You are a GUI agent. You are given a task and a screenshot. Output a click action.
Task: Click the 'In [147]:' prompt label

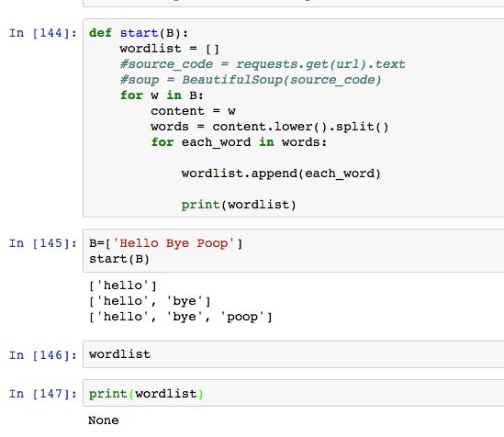pyautogui.click(x=43, y=394)
